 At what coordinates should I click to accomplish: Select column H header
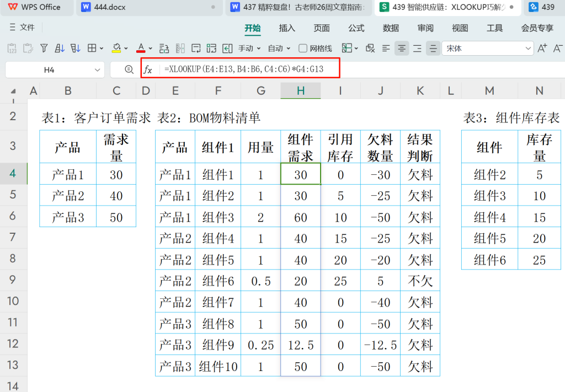click(301, 90)
